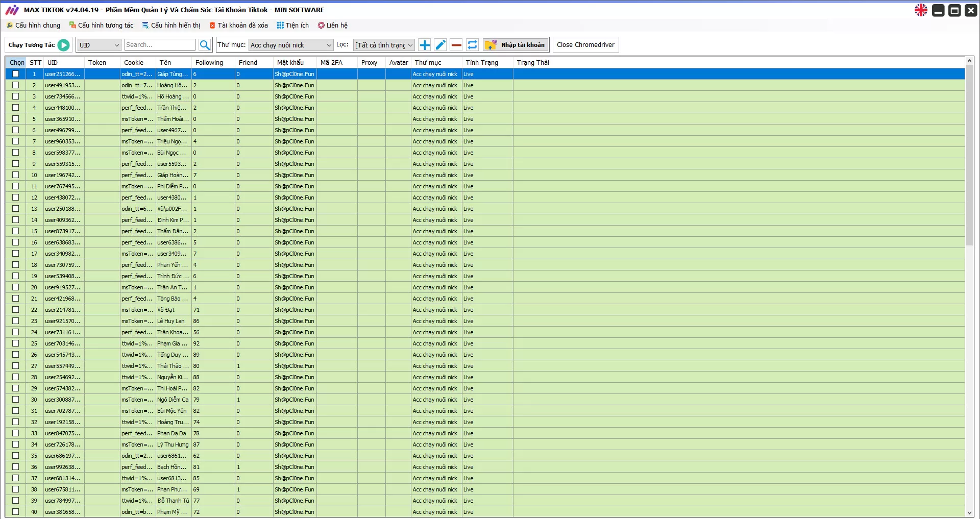
Task: Open the UID search-type dropdown
Action: (x=99, y=45)
